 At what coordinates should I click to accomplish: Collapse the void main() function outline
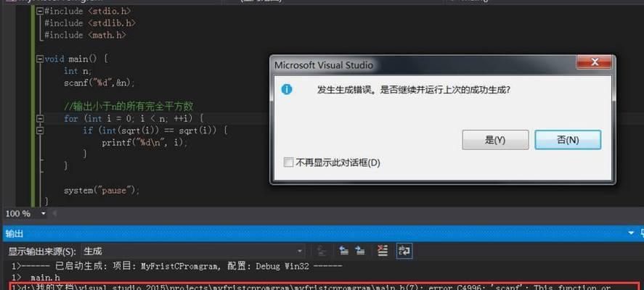click(x=40, y=59)
